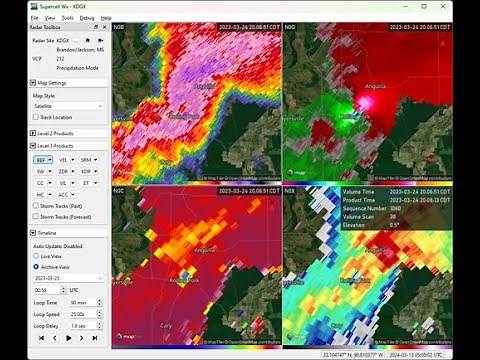The image size is (480, 360).
Task: Select the VIL product button
Action: pyautogui.click(x=63, y=183)
